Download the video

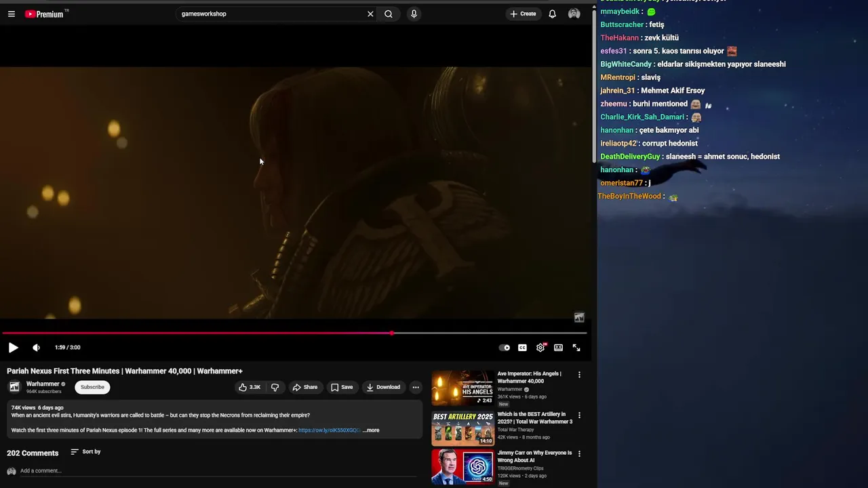click(x=383, y=387)
